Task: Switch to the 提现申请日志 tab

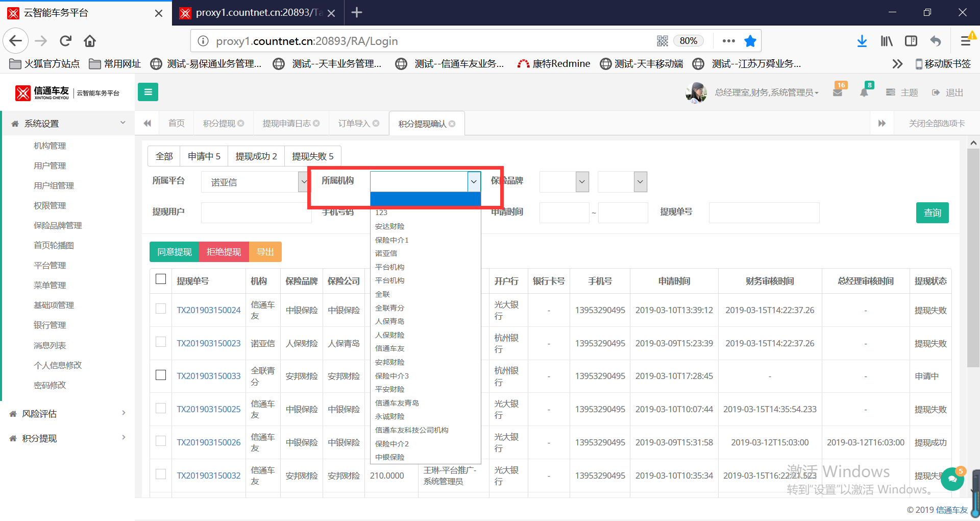Action: (286, 124)
